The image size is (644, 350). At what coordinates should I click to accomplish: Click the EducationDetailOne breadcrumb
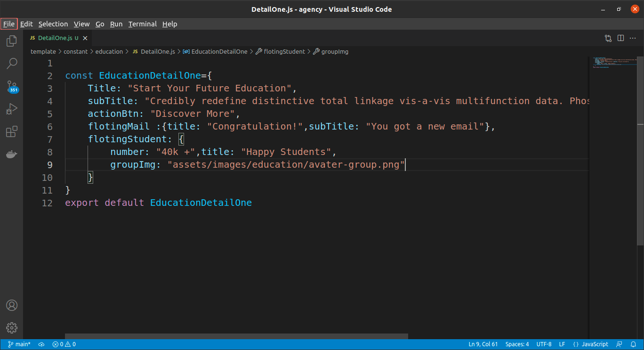(215, 52)
